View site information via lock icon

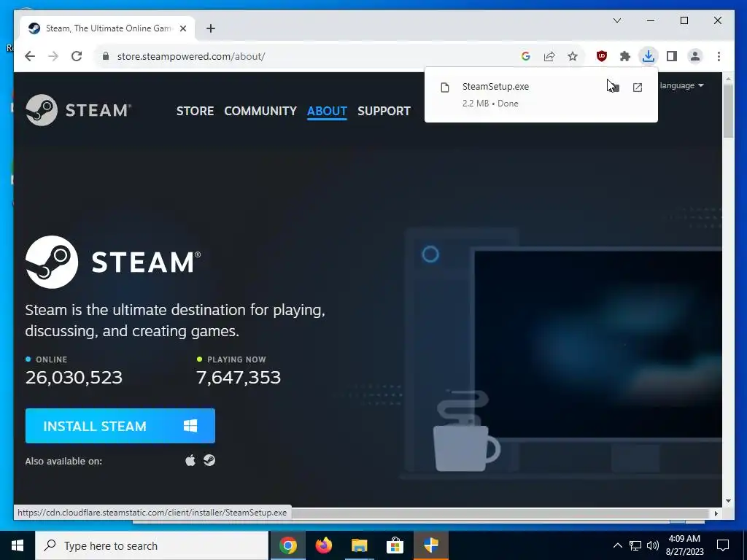click(x=105, y=56)
